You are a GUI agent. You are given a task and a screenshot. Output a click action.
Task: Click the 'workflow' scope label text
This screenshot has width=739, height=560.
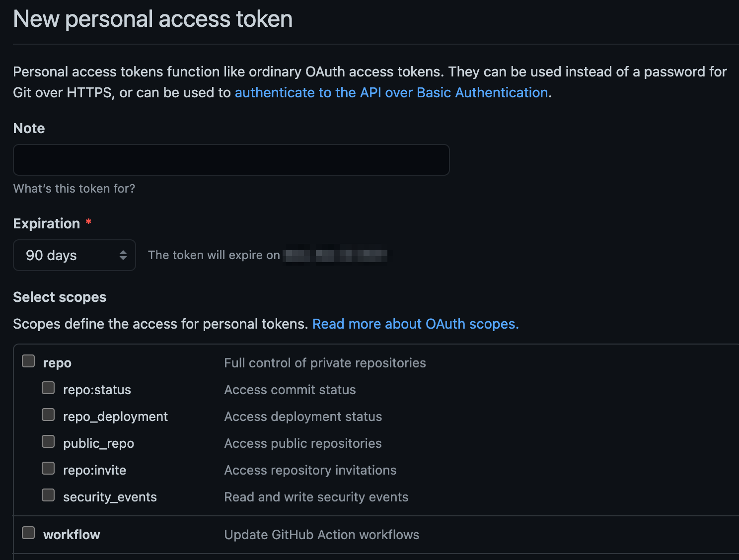pos(72,535)
